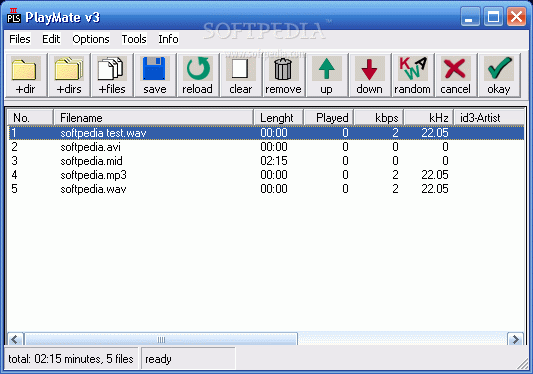533x374 pixels.
Task: Shuffle list with the random icon
Action: (412, 75)
